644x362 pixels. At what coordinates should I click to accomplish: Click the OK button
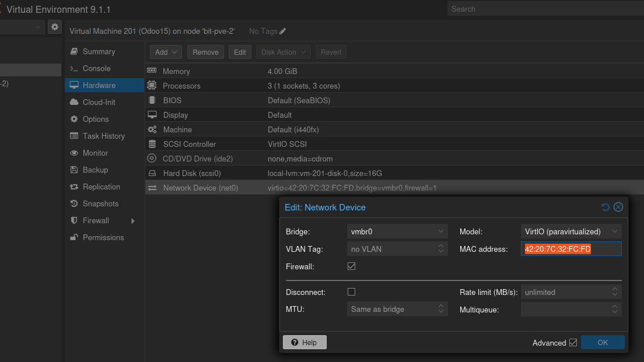point(603,342)
